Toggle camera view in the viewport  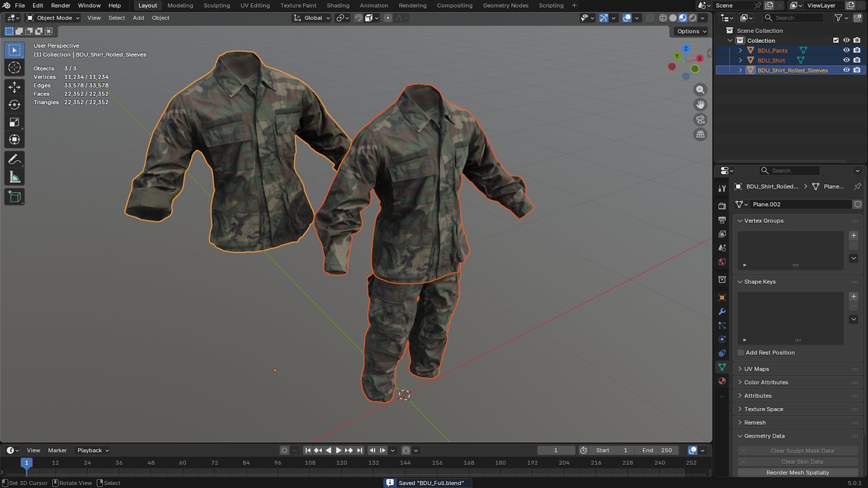click(x=700, y=120)
